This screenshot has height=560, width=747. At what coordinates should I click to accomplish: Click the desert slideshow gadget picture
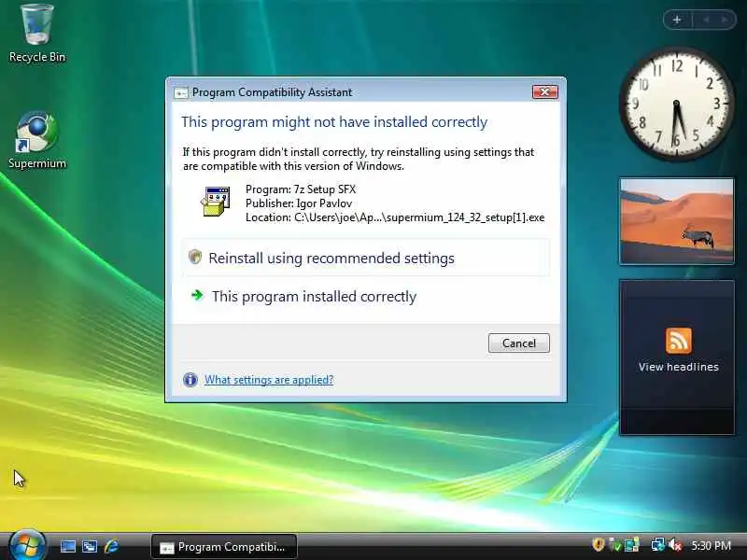[676, 221]
